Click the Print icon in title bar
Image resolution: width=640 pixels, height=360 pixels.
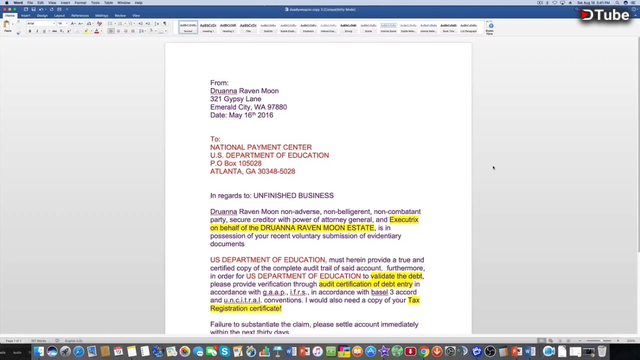tap(59, 9)
